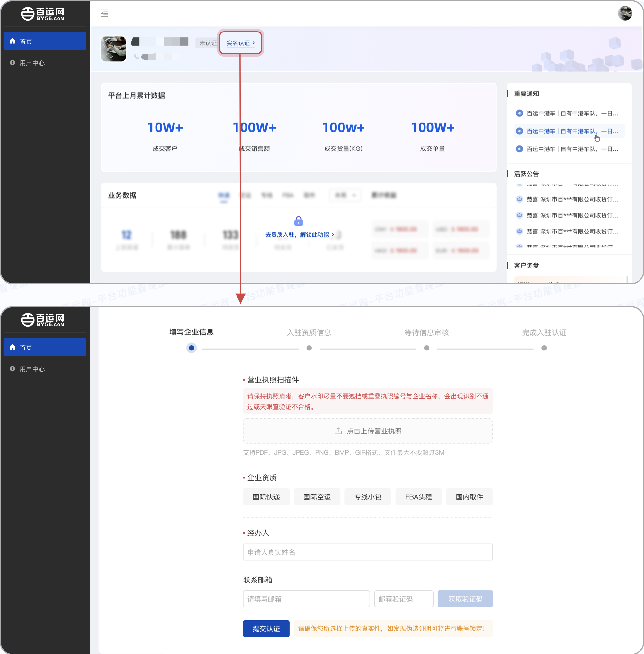Click the lock icon in business data
Image resolution: width=644 pixels, height=654 pixels.
click(298, 221)
